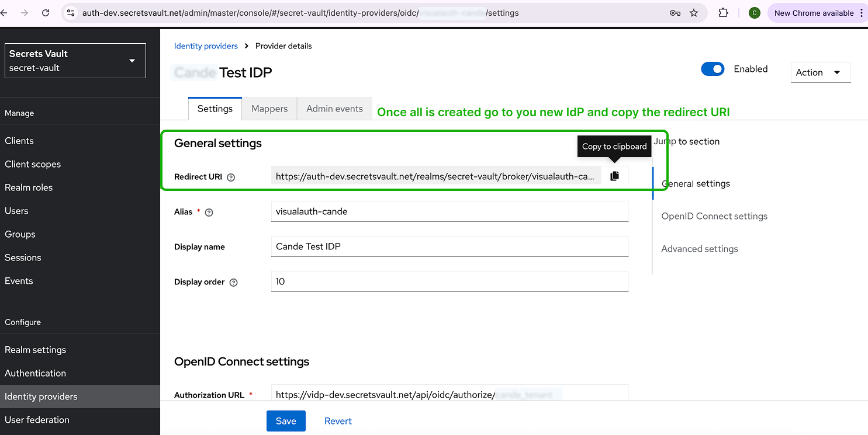Click the password key icon in address bar
This screenshot has height=435, width=868.
[675, 13]
